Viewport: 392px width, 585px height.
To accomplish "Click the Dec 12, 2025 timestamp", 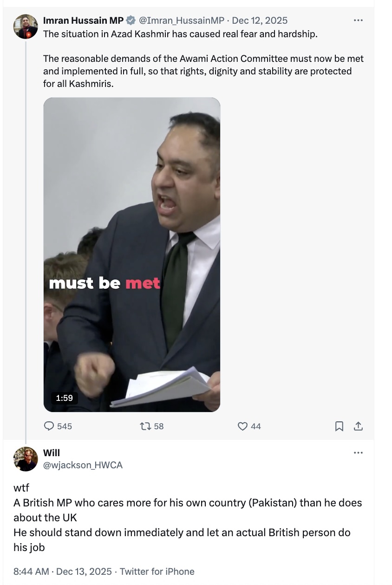I will (260, 20).
